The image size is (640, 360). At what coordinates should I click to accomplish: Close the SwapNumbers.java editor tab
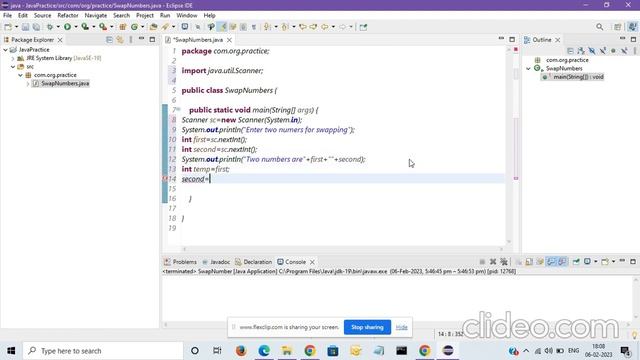coord(229,40)
